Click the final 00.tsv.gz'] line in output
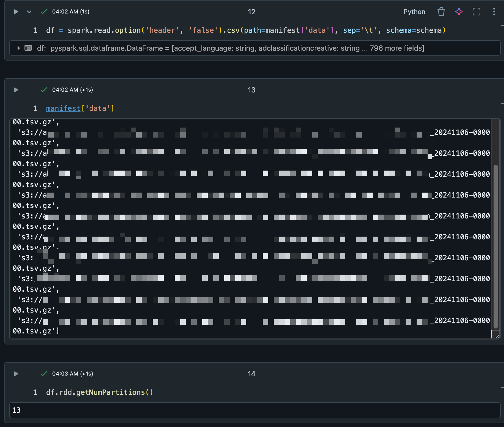The width and height of the screenshot is (504, 427). [x=36, y=331]
